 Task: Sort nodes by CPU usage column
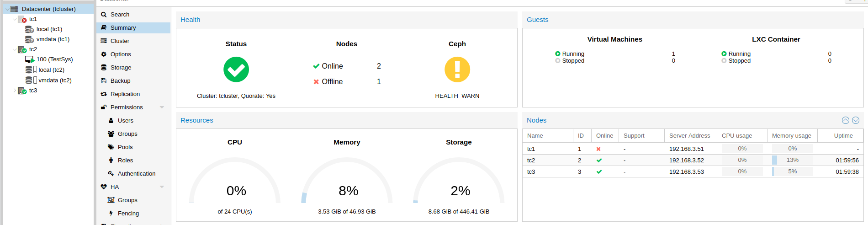[x=742, y=136]
